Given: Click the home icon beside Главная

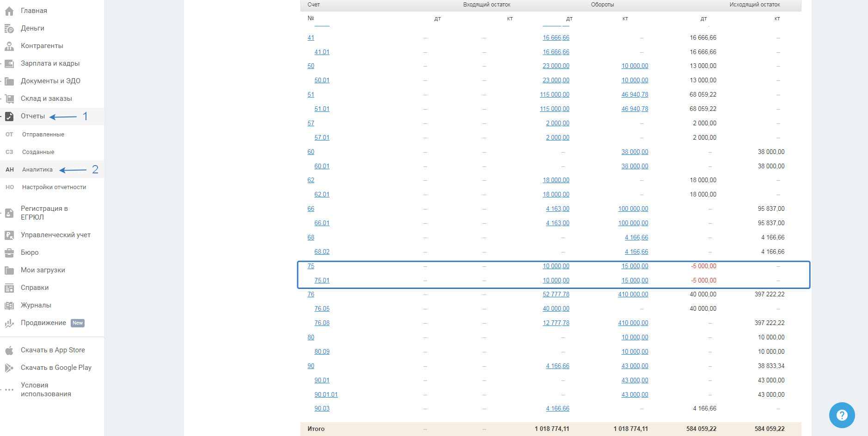Looking at the screenshot, I should (x=9, y=11).
